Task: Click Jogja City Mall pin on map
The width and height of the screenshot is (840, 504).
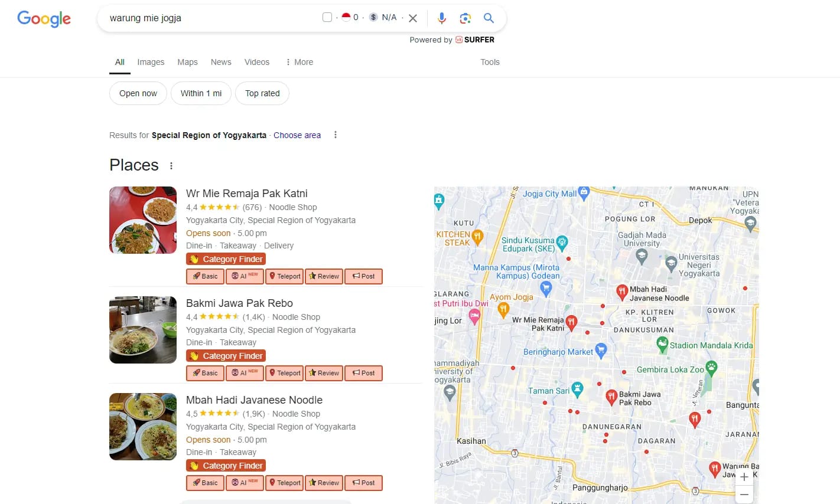Action: (584, 192)
